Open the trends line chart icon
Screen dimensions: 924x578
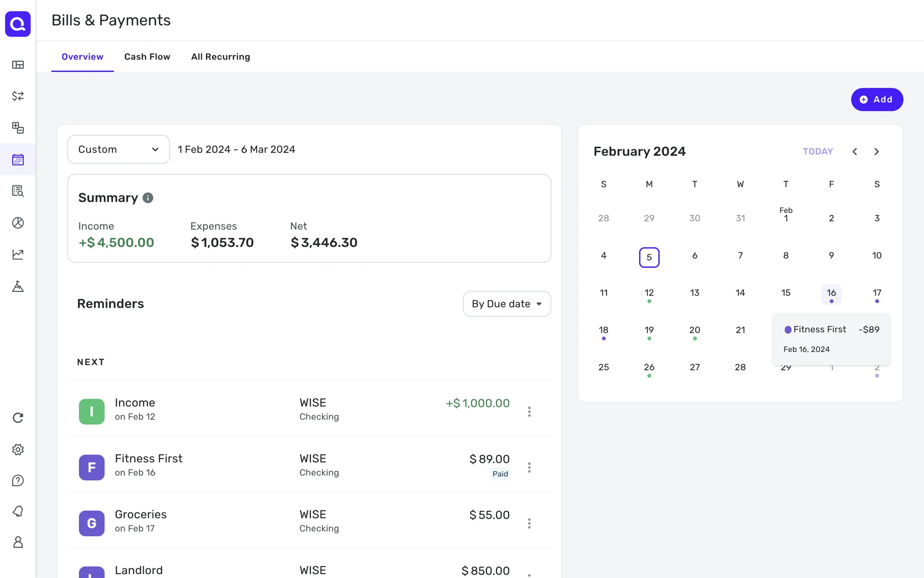click(x=18, y=254)
